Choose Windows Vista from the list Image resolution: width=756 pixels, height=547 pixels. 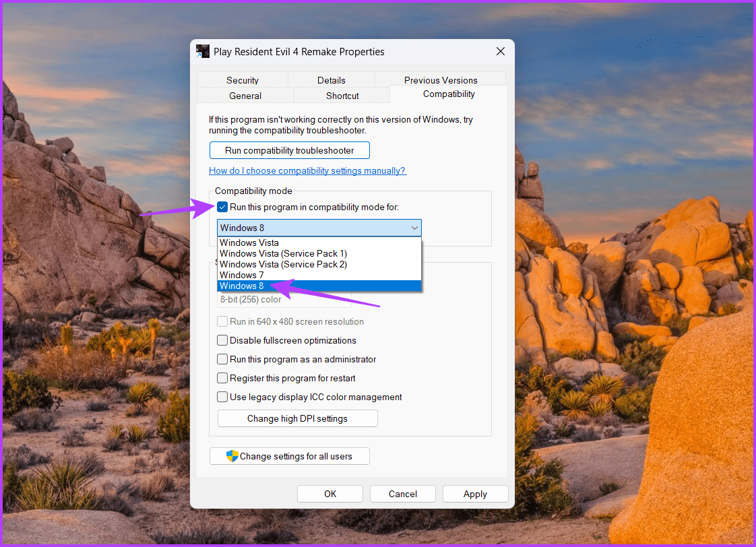point(319,243)
